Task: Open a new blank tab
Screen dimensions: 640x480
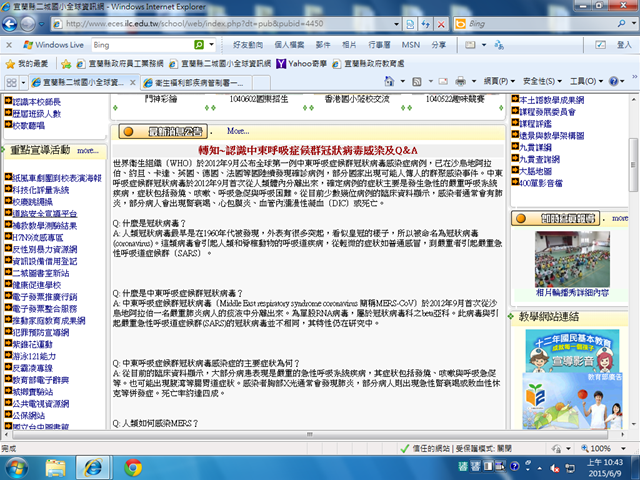Action: coord(261,83)
